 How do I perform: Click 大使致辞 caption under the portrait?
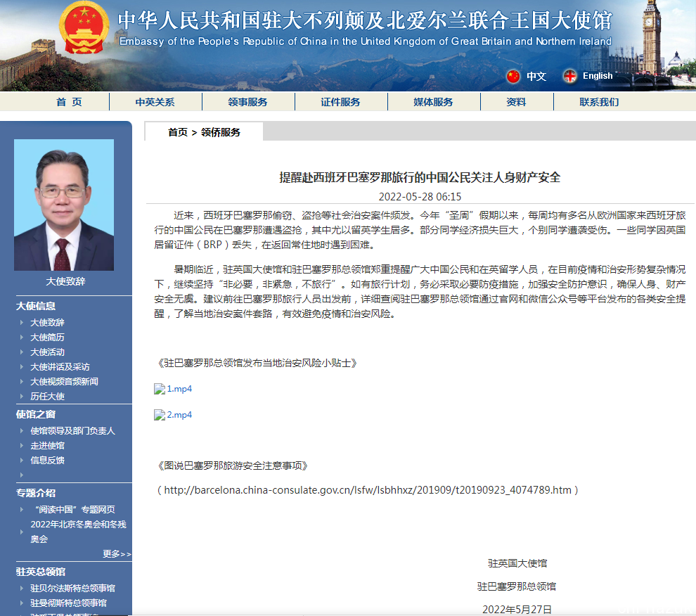pos(65,281)
